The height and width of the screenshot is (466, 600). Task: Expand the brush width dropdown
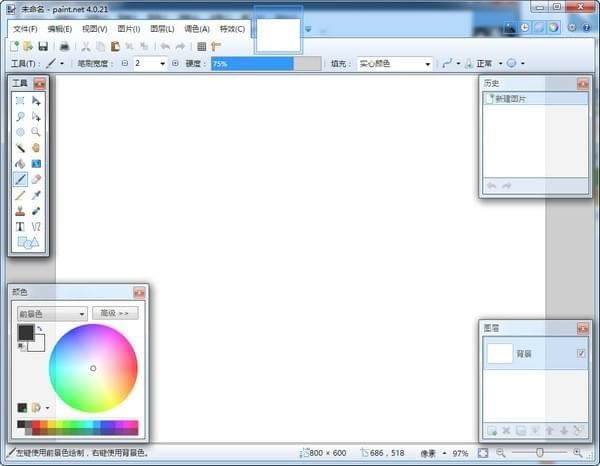click(x=163, y=63)
